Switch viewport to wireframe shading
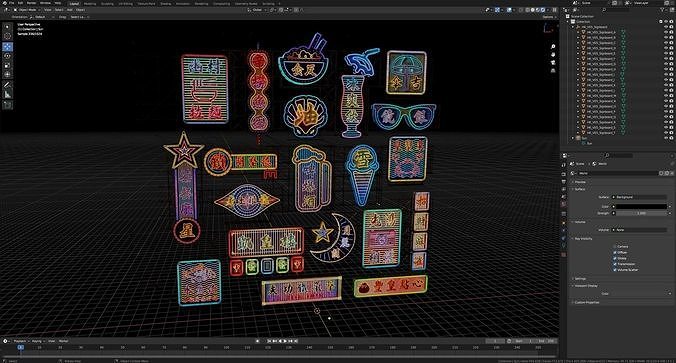Viewport: 676px width, 363px height. (x=528, y=9)
